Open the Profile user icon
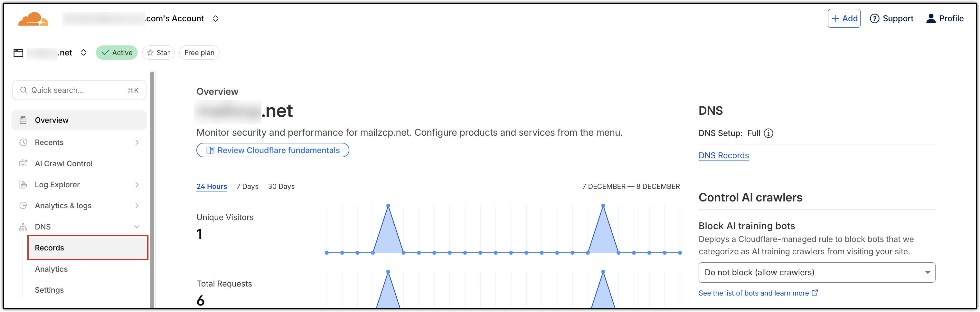The image size is (980, 312). [930, 19]
